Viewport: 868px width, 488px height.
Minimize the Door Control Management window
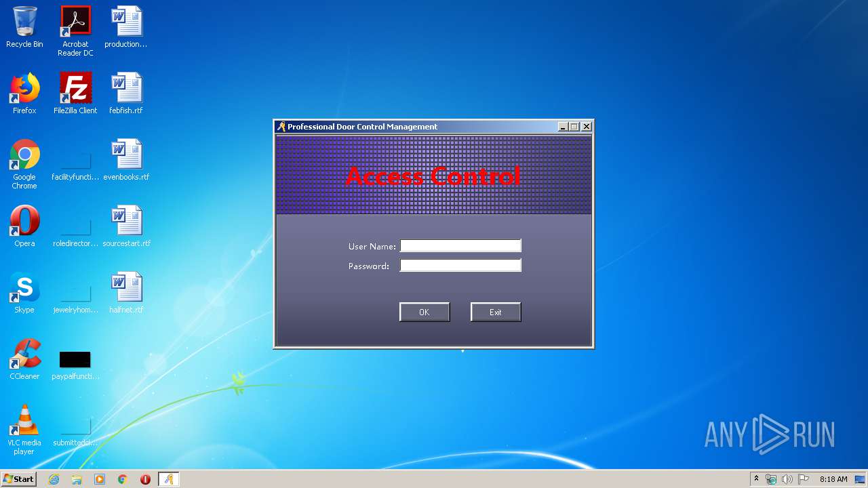coord(563,127)
